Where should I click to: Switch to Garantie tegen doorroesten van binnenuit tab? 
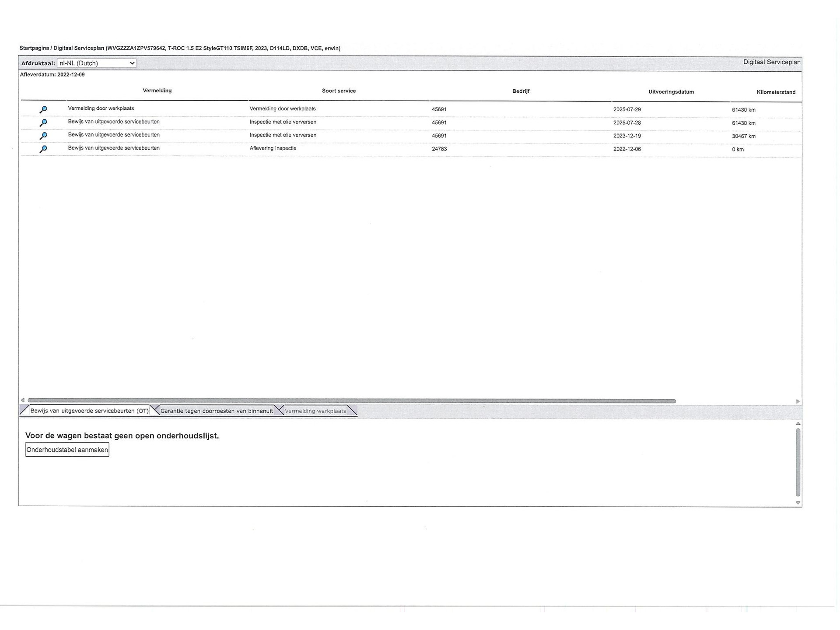point(217,411)
